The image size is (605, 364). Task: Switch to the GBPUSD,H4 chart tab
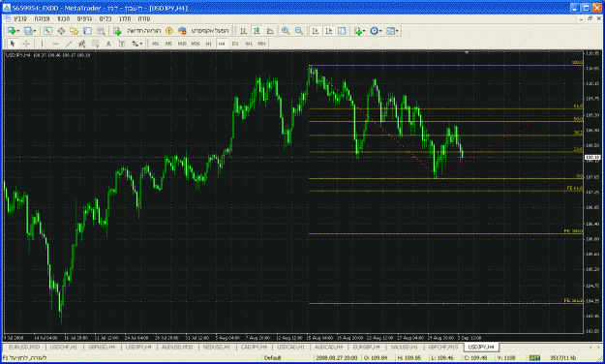[x=102, y=347]
